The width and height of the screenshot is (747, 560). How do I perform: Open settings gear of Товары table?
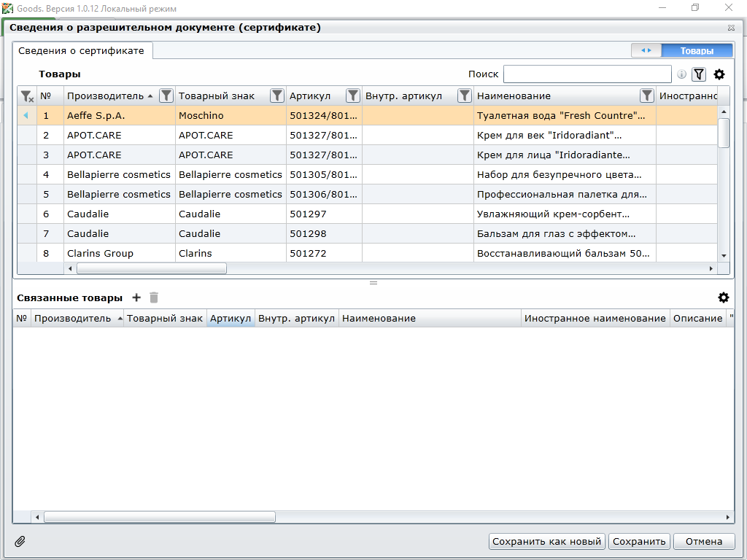coord(719,74)
